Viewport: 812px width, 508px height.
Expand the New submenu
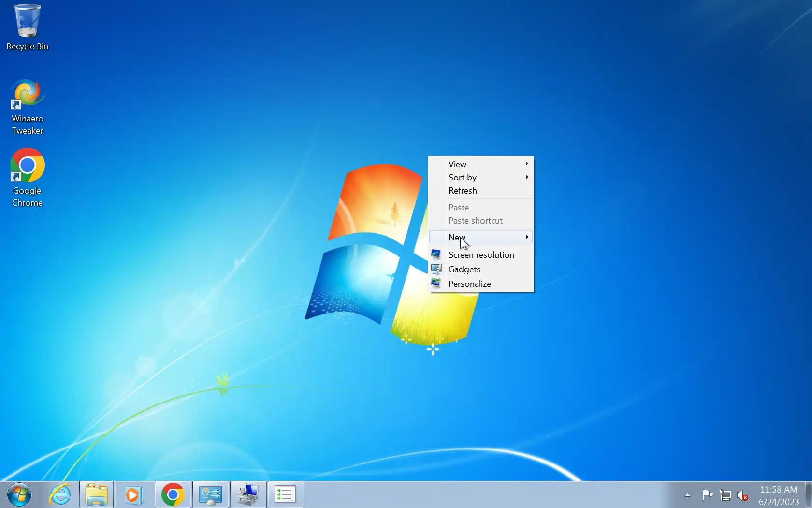(481, 237)
